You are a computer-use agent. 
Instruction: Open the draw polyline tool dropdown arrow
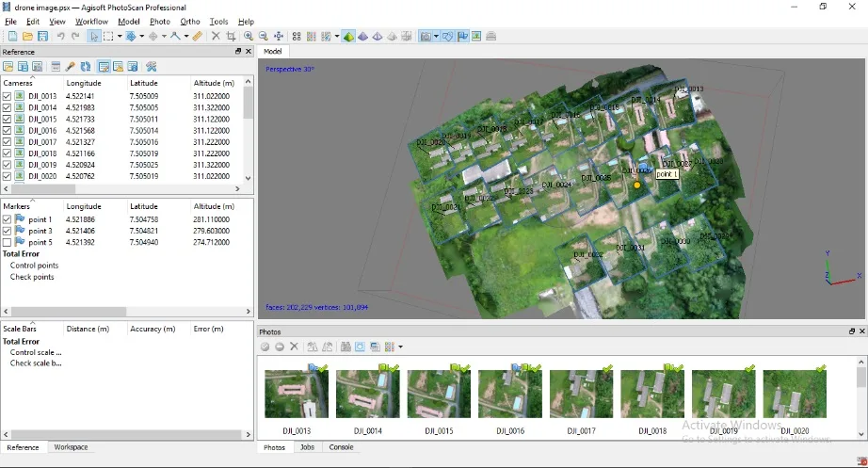coord(186,36)
